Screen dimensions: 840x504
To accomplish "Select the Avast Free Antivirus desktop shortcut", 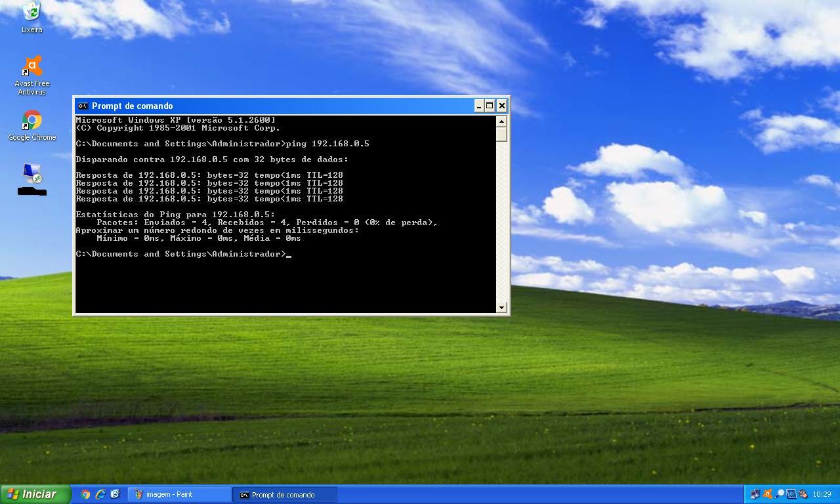I will pos(31,76).
